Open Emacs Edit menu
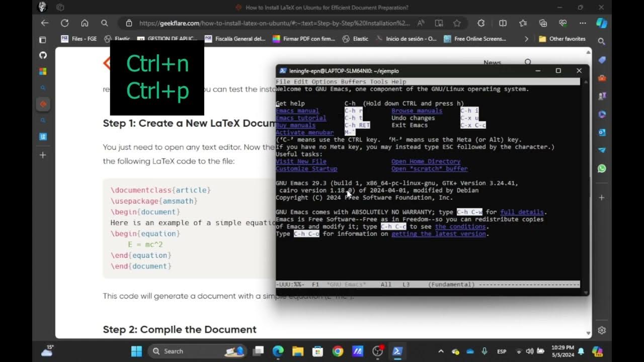Image resolution: width=644 pixels, height=362 pixels. [301, 81]
